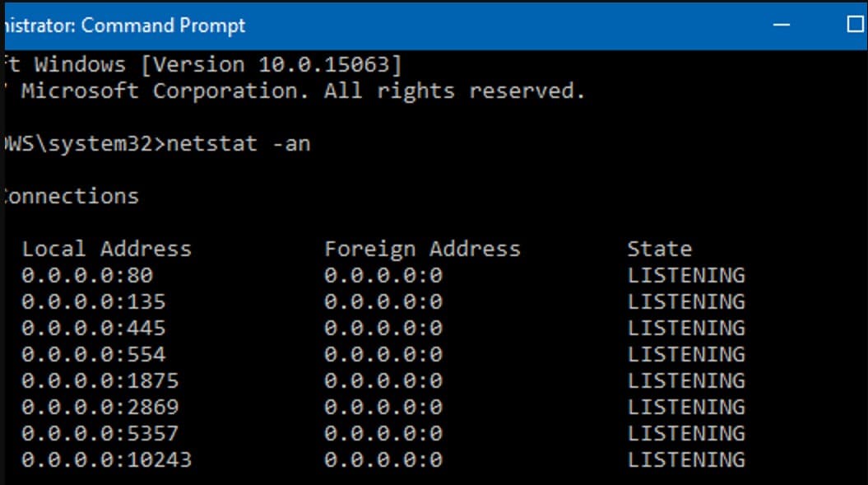Click local address 0.0.0.0:135
The height and width of the screenshot is (485, 868).
(94, 302)
